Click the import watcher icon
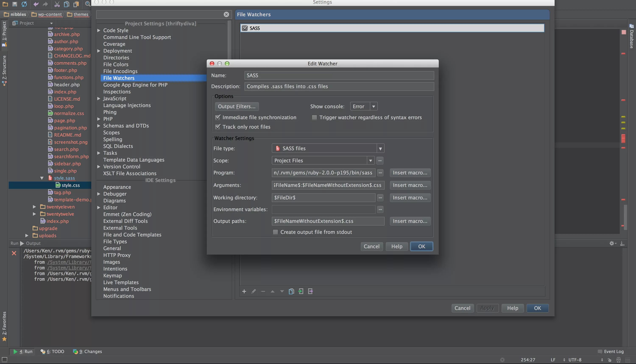The height and width of the screenshot is (364, 636). pyautogui.click(x=301, y=291)
